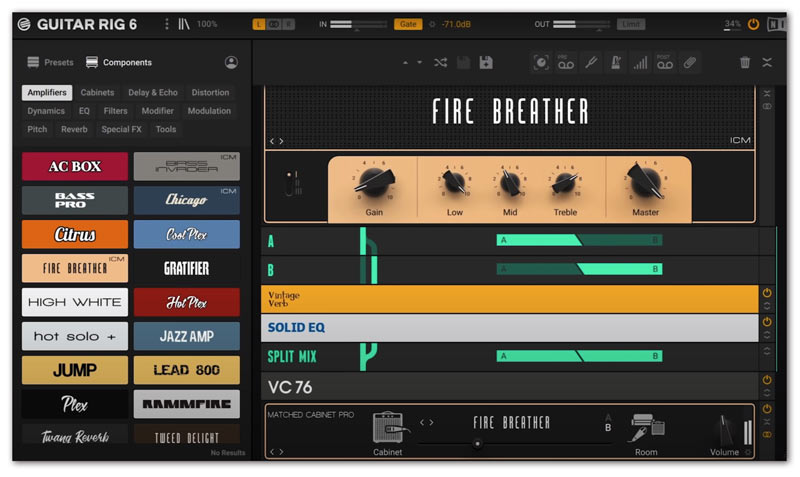Expand the VC 76 module
The image size is (800, 477).
(x=767, y=393)
